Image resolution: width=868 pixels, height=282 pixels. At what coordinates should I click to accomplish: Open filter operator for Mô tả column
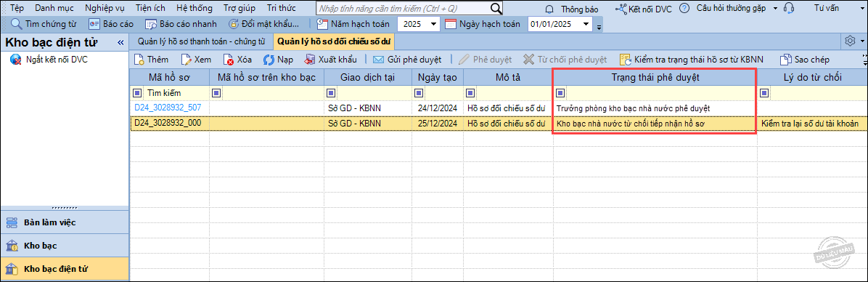(x=470, y=92)
